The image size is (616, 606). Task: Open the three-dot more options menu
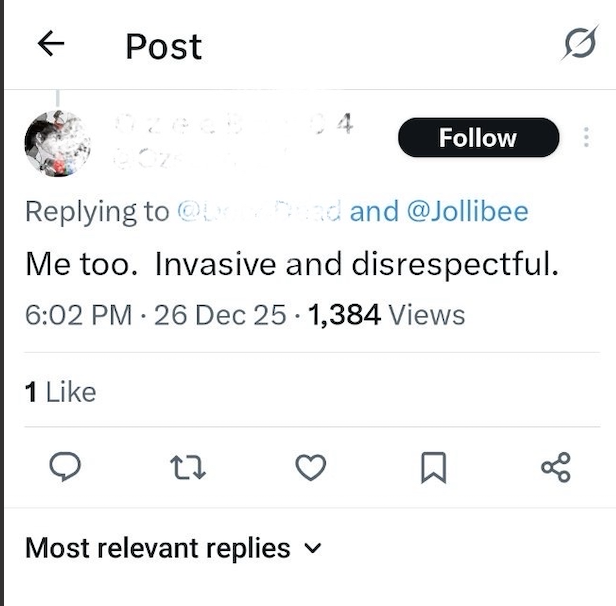(x=586, y=138)
